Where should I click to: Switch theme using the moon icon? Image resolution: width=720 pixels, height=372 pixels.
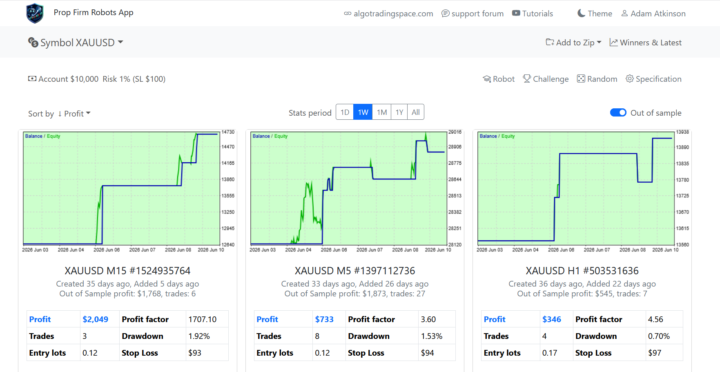tap(581, 13)
